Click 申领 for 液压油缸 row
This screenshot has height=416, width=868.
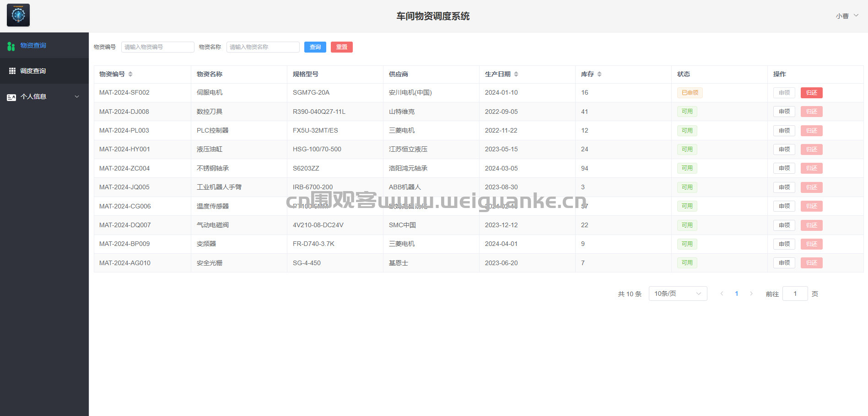pyautogui.click(x=784, y=149)
